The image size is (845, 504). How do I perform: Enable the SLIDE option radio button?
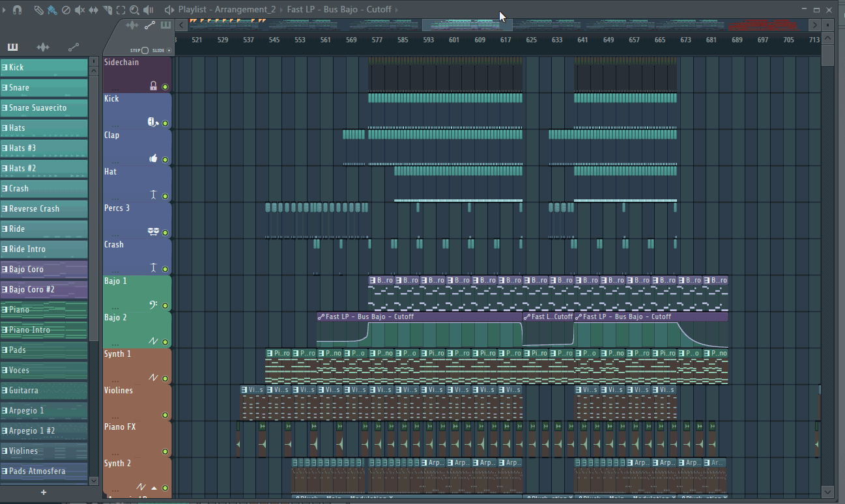169,50
